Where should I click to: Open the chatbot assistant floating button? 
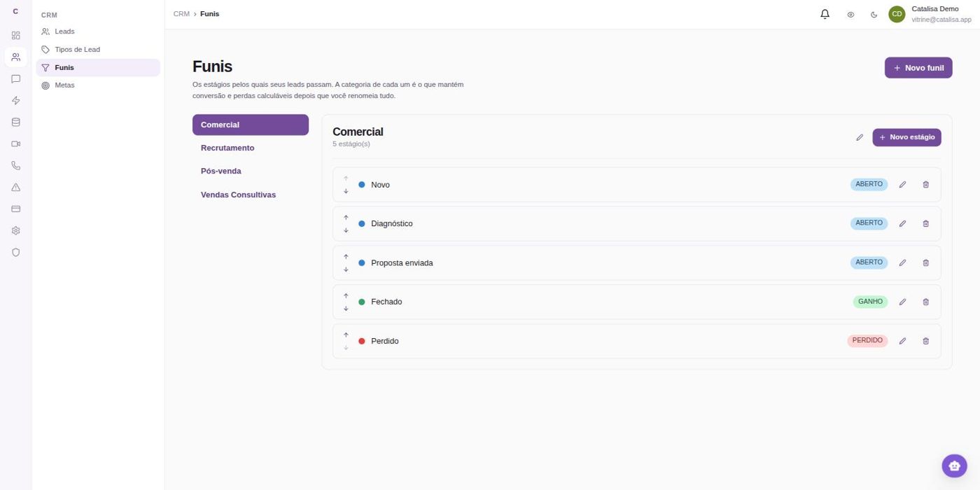pyautogui.click(x=954, y=465)
